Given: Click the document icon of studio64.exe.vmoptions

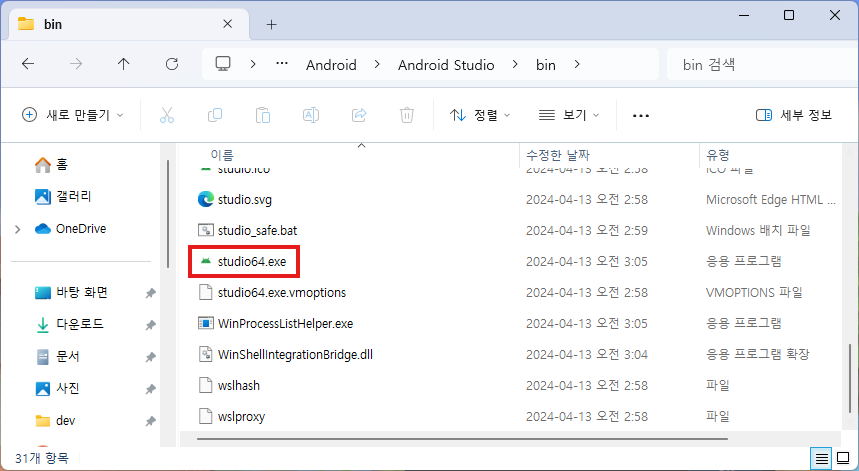Looking at the screenshot, I should [205, 292].
